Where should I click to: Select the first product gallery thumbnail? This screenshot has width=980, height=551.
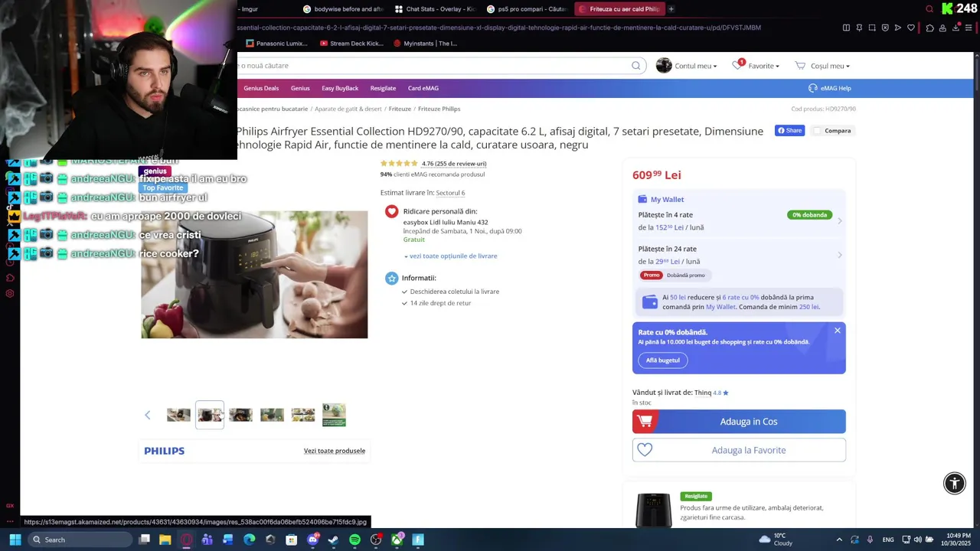[178, 415]
